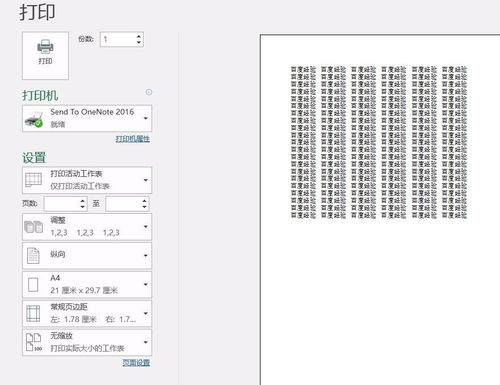
Task: Click the large 打印 print button
Action: click(x=45, y=56)
